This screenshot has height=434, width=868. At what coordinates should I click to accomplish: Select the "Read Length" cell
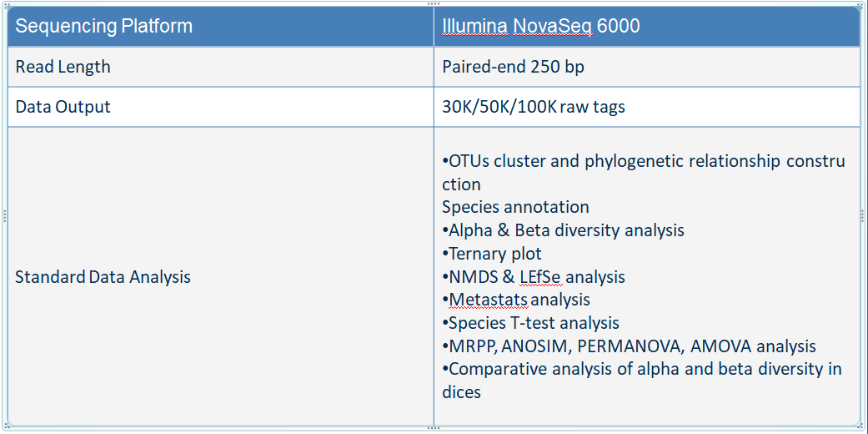pos(63,67)
